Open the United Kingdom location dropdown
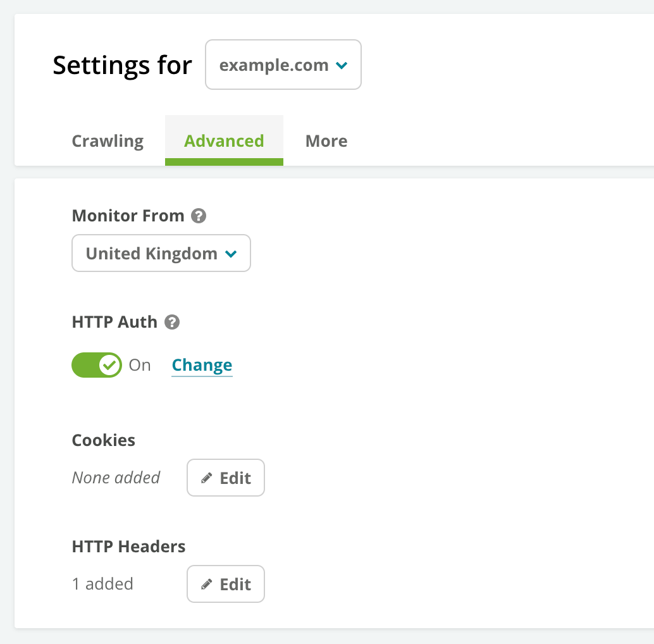Screen dimensions: 654x644 [161, 253]
